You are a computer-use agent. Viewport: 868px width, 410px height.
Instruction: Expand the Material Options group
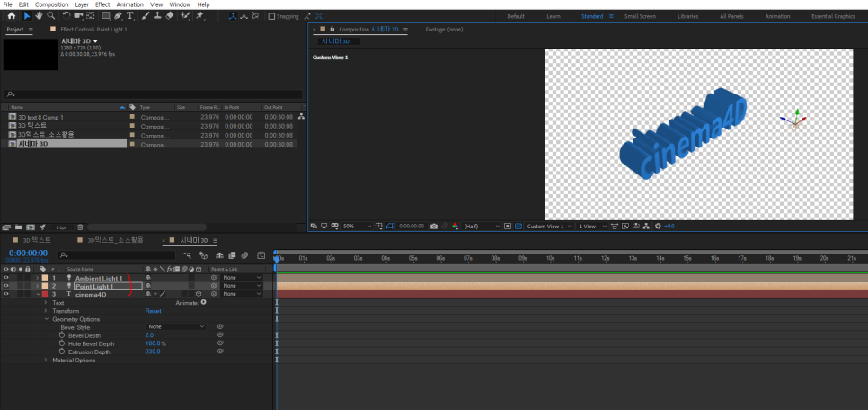[x=46, y=361]
